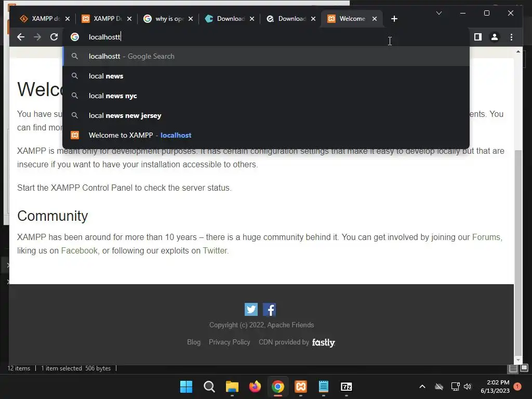Switch to the second Download tab
This screenshot has width=532, height=399.
click(x=287, y=19)
